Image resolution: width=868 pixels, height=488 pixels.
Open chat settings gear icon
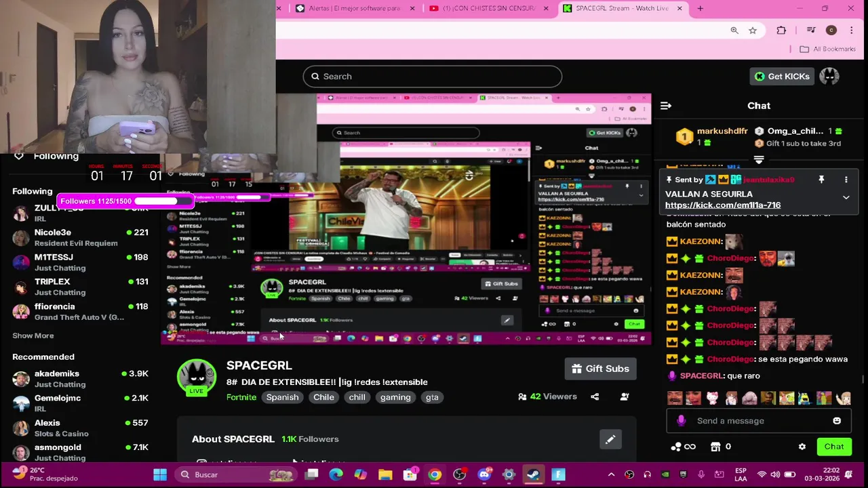click(x=802, y=447)
